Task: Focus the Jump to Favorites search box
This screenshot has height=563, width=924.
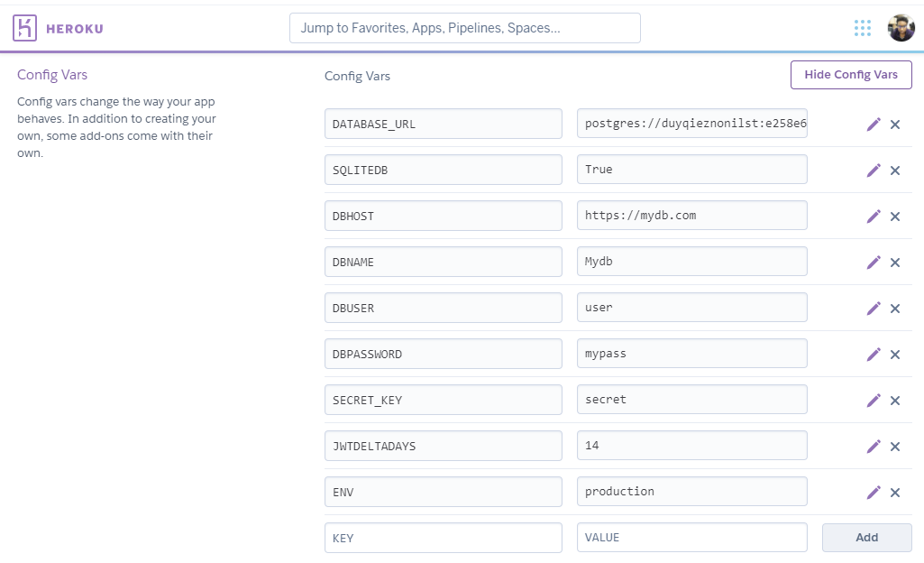Action: point(464,28)
